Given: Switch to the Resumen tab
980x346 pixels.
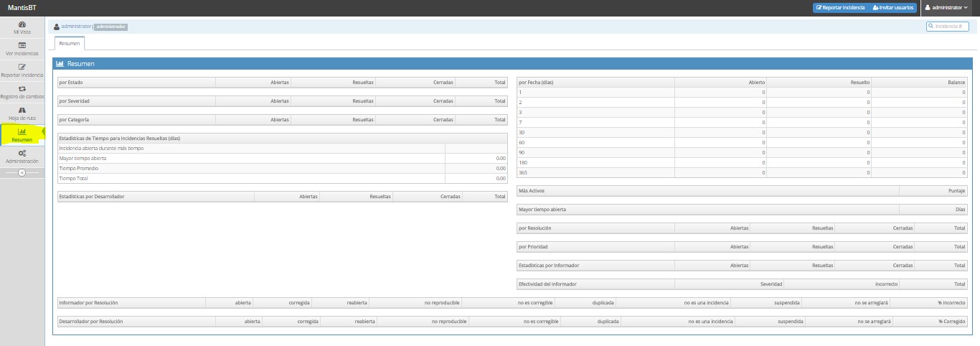Looking at the screenshot, I should point(70,43).
